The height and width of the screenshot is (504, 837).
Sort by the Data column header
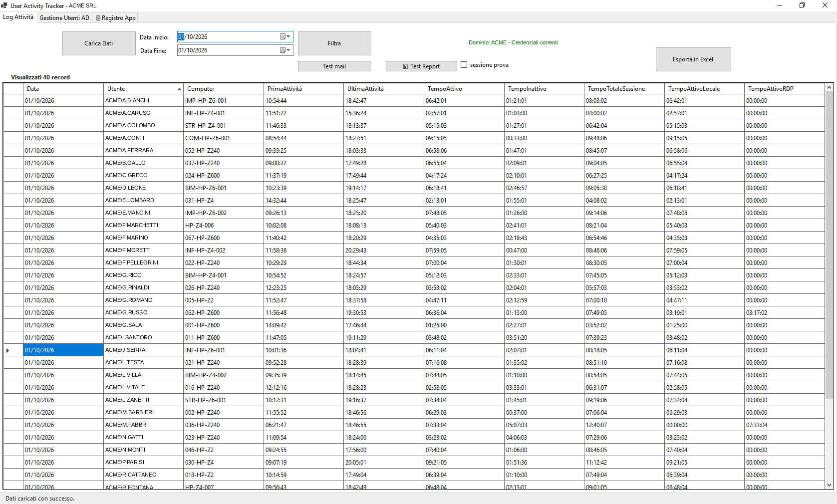point(63,89)
